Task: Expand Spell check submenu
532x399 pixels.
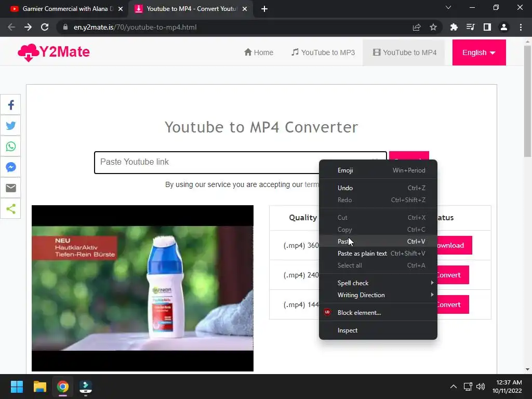Action: pyautogui.click(x=378, y=283)
